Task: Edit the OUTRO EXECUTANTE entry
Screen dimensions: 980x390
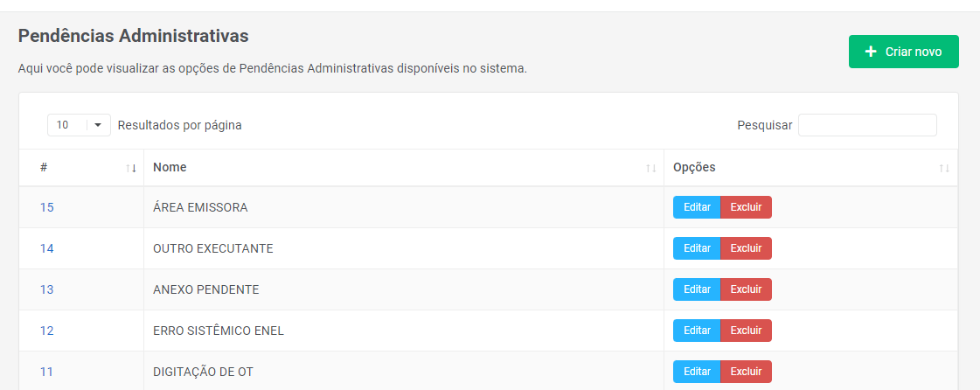Action: (697, 248)
